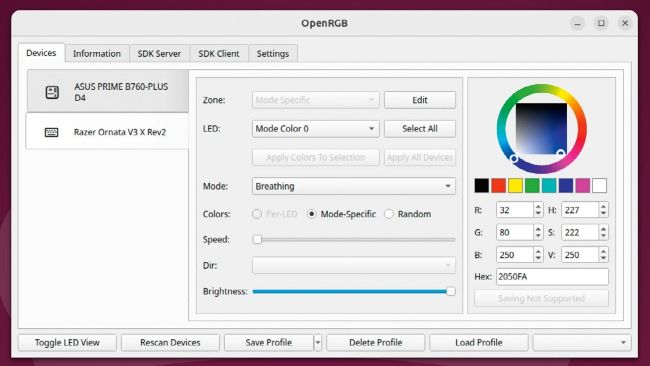
Task: Open the SDK Server tab
Action: tap(159, 53)
